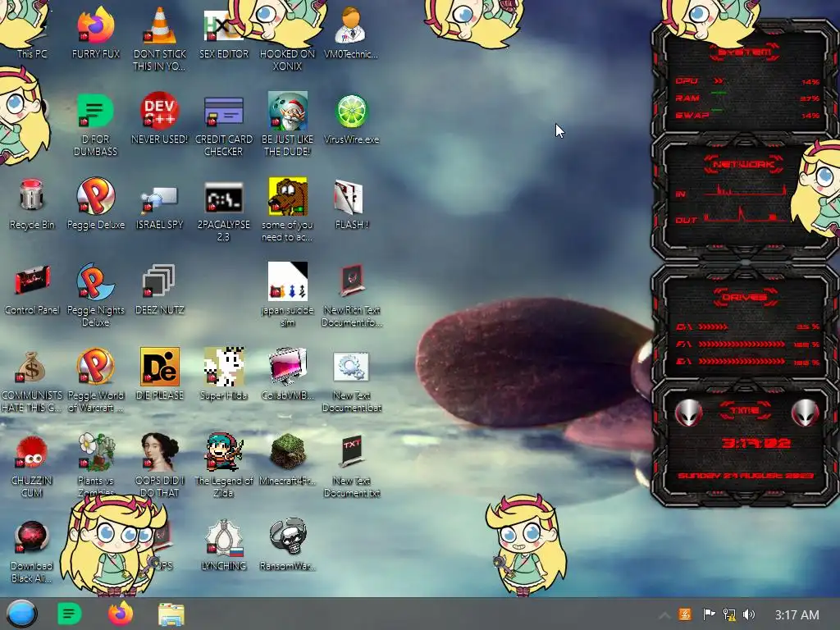Open the DIE PLEASE 'De' shortcut
The height and width of the screenshot is (630, 840).
pyautogui.click(x=159, y=367)
